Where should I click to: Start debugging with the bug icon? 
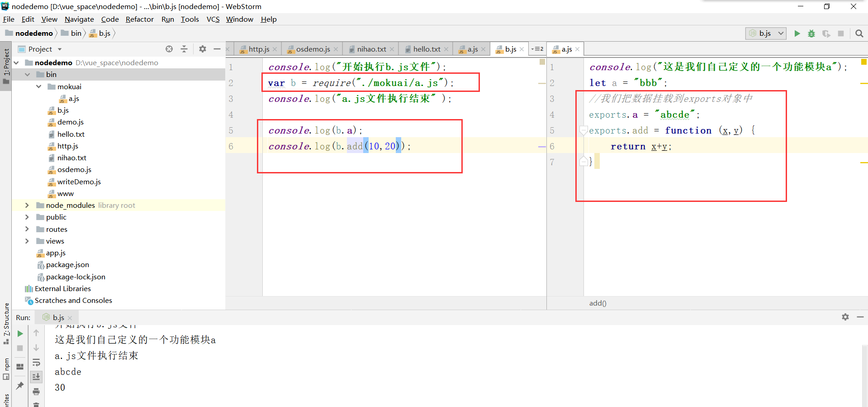(x=811, y=34)
